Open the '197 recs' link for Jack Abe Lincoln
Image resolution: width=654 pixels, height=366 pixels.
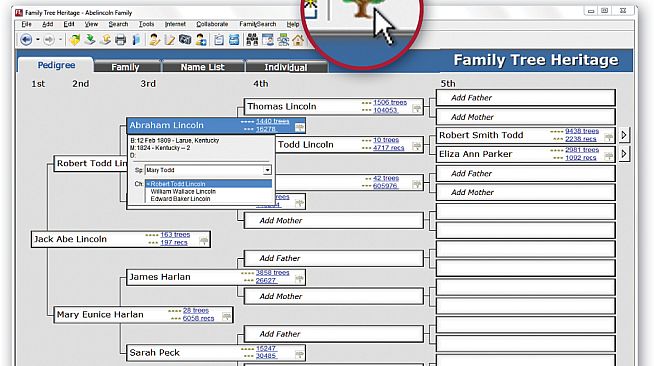[174, 243]
